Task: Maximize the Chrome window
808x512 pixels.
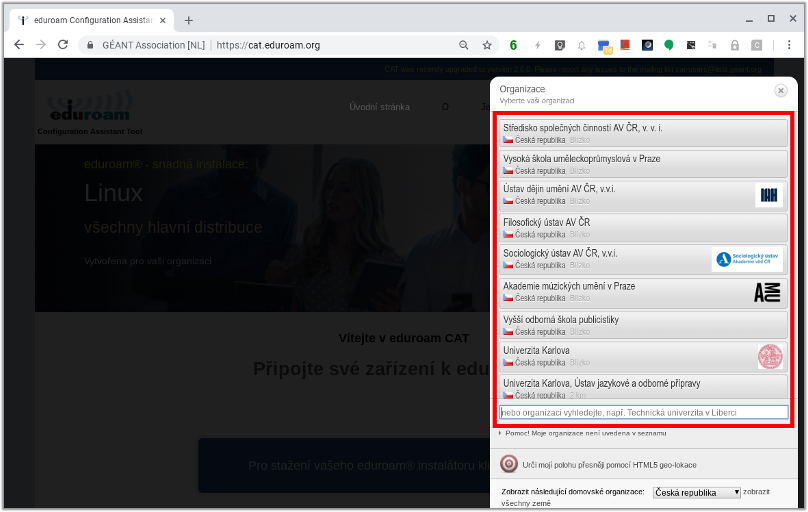Action: click(x=771, y=19)
